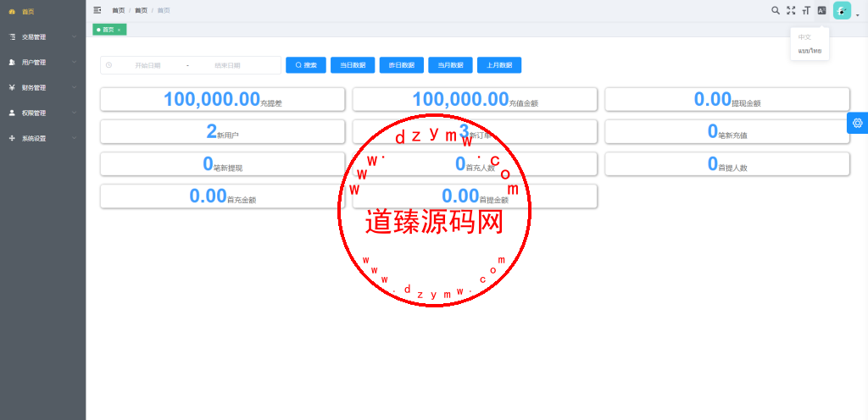Click the 笔新充值 count card

726,131
